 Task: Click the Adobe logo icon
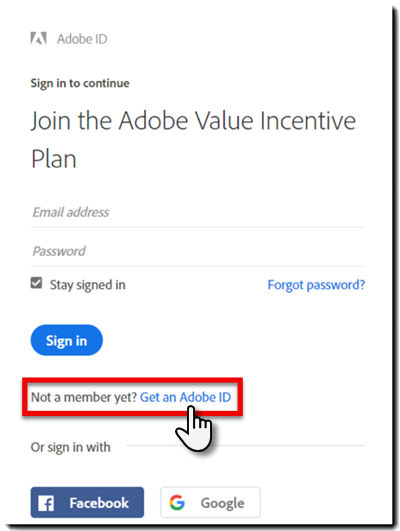(38, 39)
